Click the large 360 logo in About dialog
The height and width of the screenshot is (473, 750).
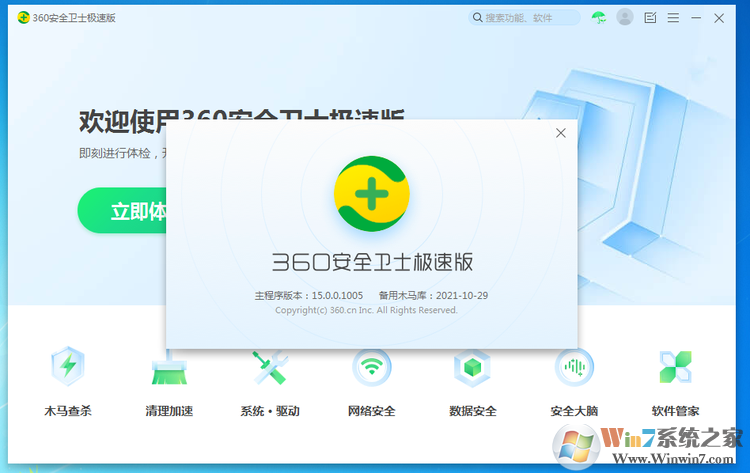372,194
